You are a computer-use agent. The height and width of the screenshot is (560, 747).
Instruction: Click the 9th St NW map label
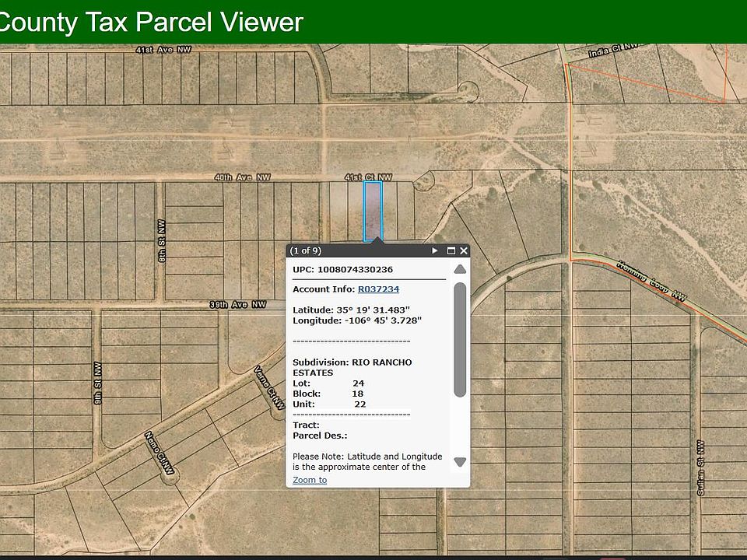coord(98,383)
